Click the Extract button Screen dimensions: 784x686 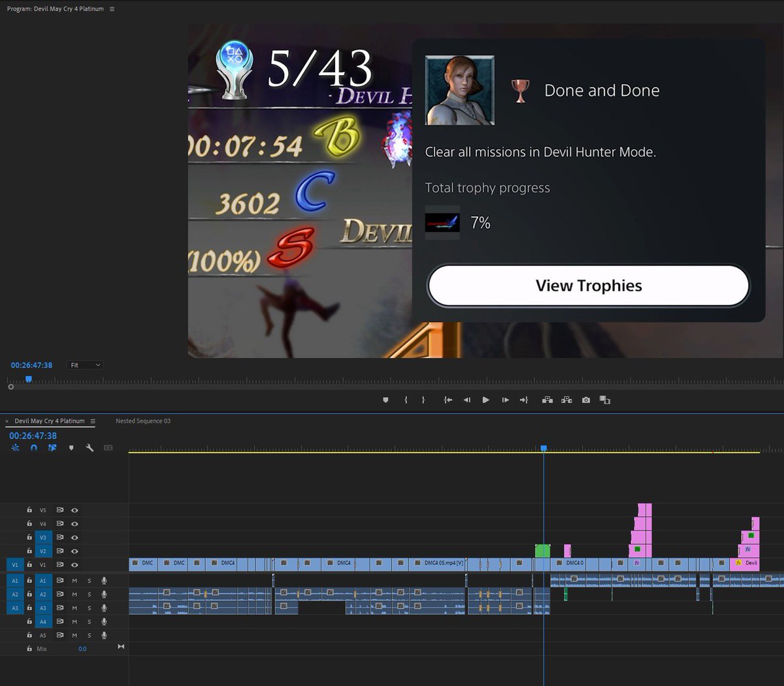[x=566, y=400]
